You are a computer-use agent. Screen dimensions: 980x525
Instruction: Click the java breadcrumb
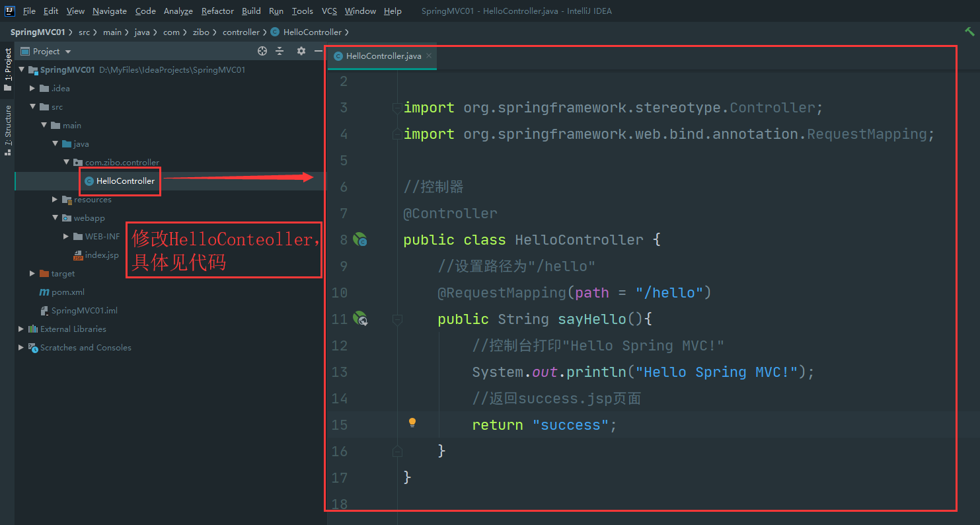click(x=142, y=32)
